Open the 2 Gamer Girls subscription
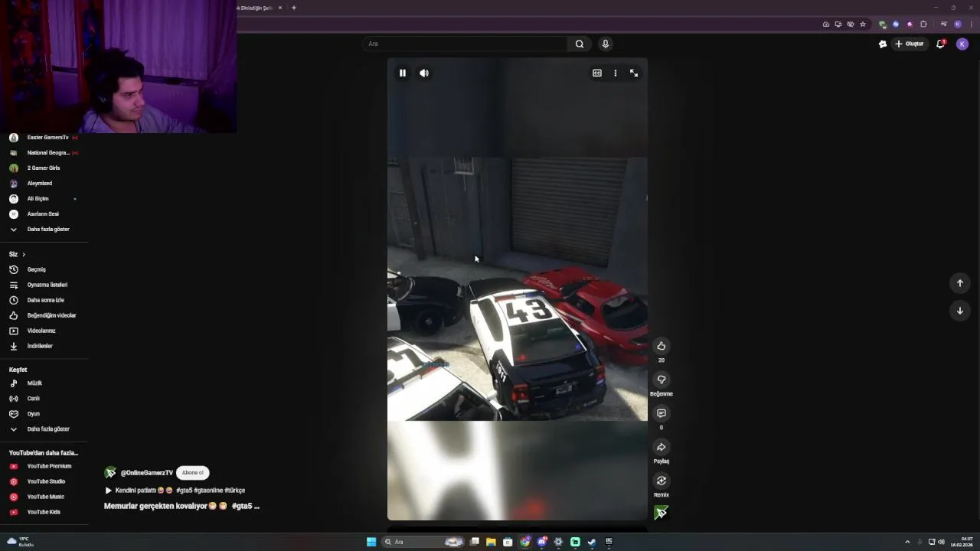This screenshot has width=980, height=551. 44,168
